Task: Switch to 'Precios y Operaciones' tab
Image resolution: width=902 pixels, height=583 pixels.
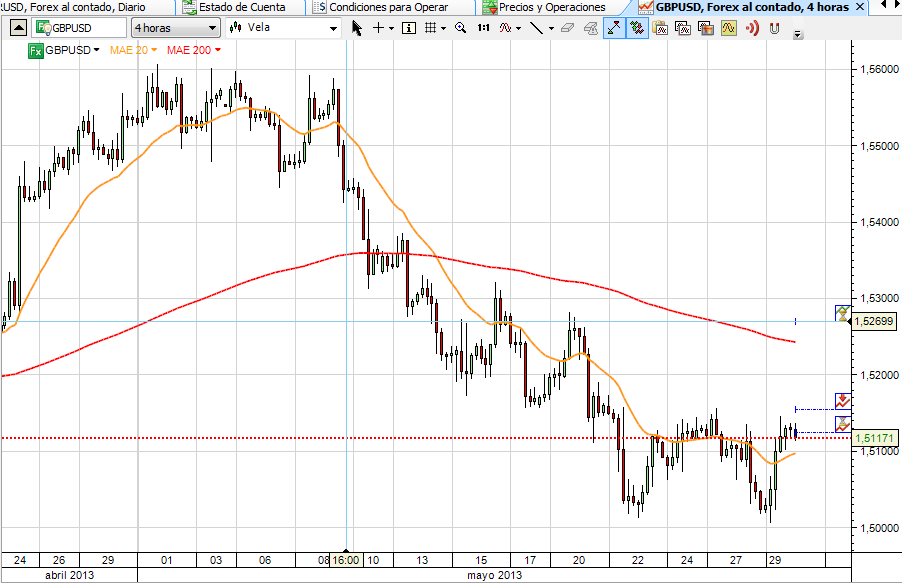Action: 550,7
